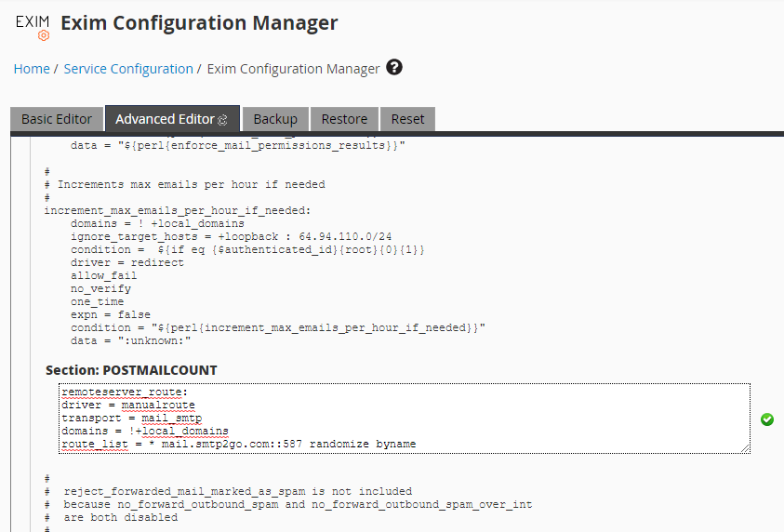
Task: Switch to the Reset tab
Action: (407, 119)
